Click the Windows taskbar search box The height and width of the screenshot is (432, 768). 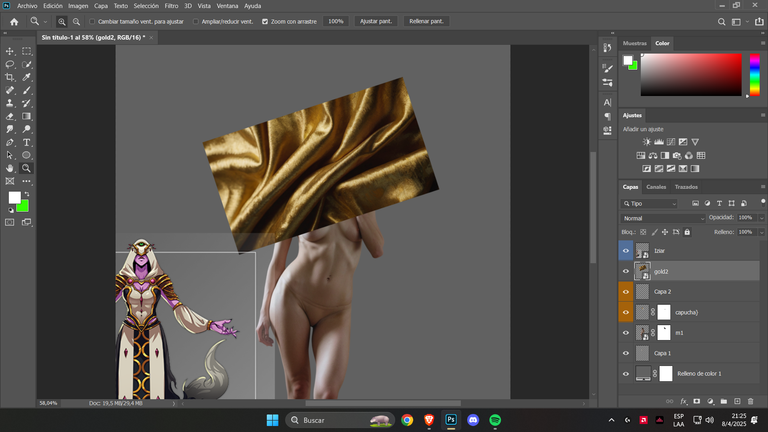pos(339,420)
